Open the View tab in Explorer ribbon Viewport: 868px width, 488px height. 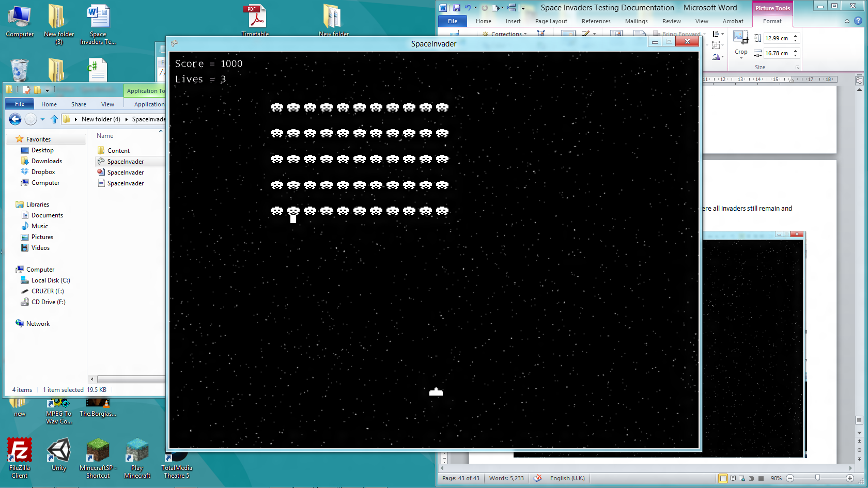(x=107, y=104)
